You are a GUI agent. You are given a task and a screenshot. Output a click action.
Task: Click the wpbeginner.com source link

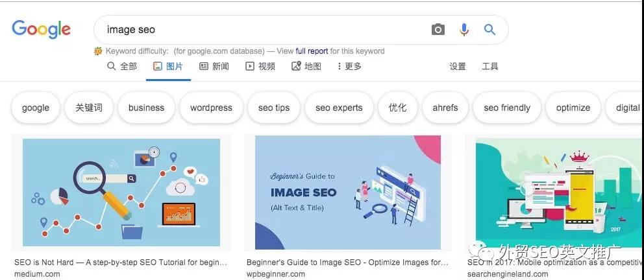click(x=276, y=274)
